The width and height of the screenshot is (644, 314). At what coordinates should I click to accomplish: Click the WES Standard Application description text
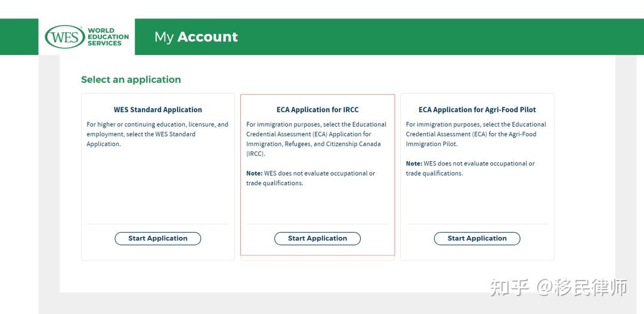click(157, 134)
